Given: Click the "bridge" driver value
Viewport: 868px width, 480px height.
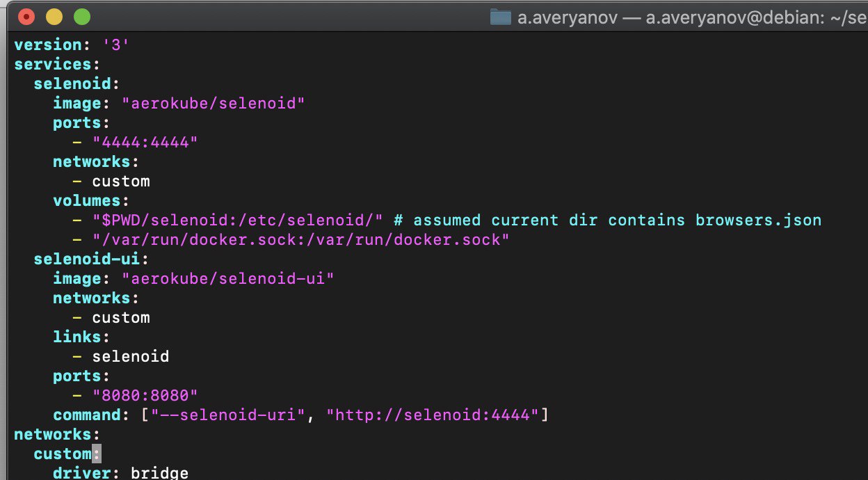Looking at the screenshot, I should pyautogui.click(x=160, y=473).
